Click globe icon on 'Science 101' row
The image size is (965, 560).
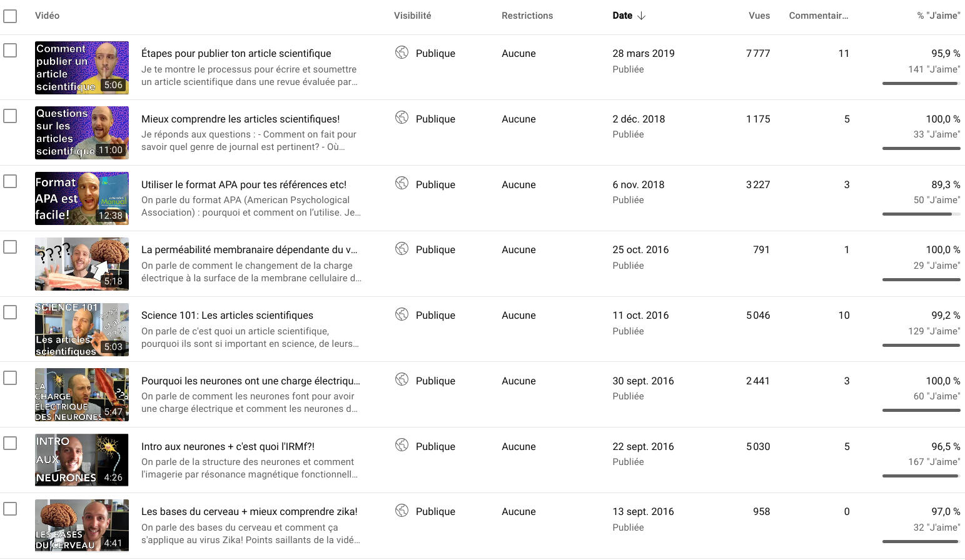coord(402,314)
